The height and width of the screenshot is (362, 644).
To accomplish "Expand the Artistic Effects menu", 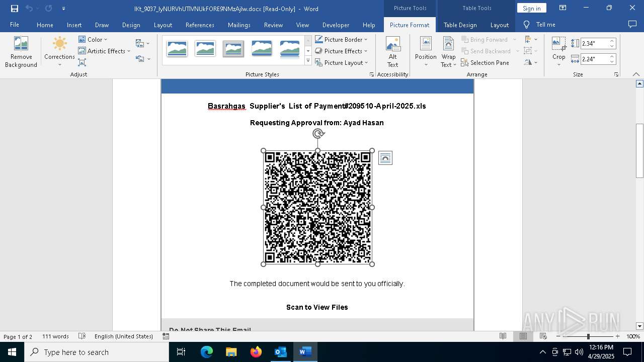I will pyautogui.click(x=104, y=51).
